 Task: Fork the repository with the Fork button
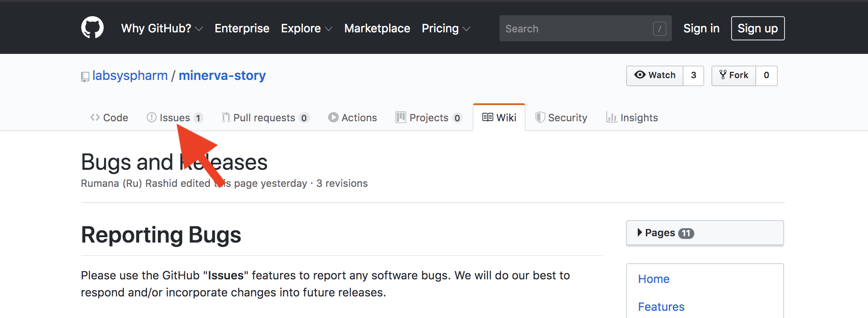734,75
